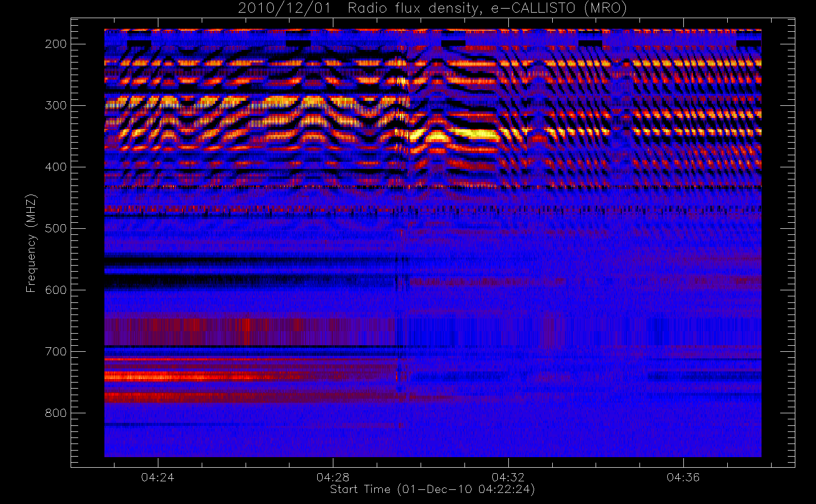816x504 pixels.
Task: Select the 300 frequency axis label
Action: click(55, 105)
